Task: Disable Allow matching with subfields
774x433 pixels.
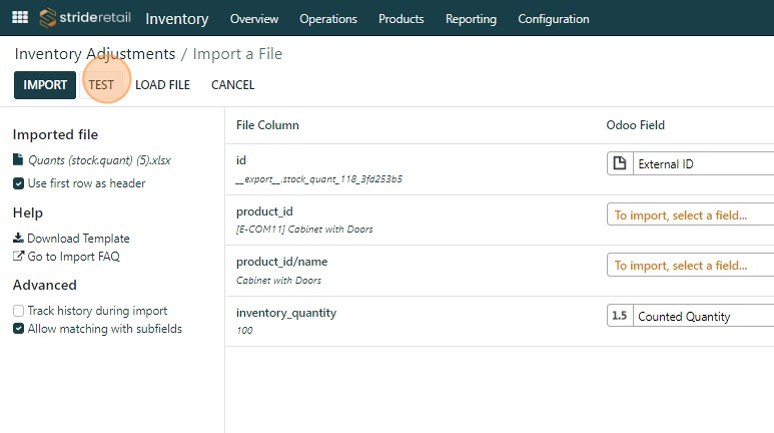Action: pos(19,328)
